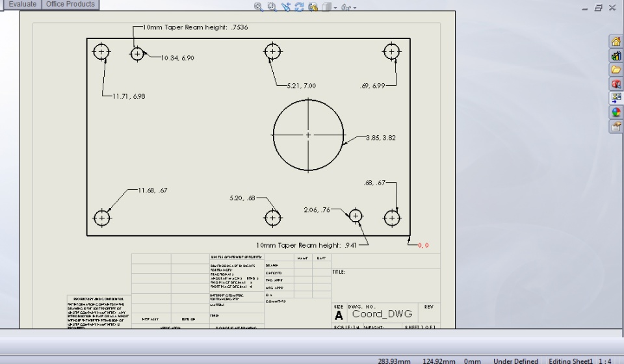624x364 pixels.
Task: Open the Design Library task pane tab
Action: (x=616, y=56)
